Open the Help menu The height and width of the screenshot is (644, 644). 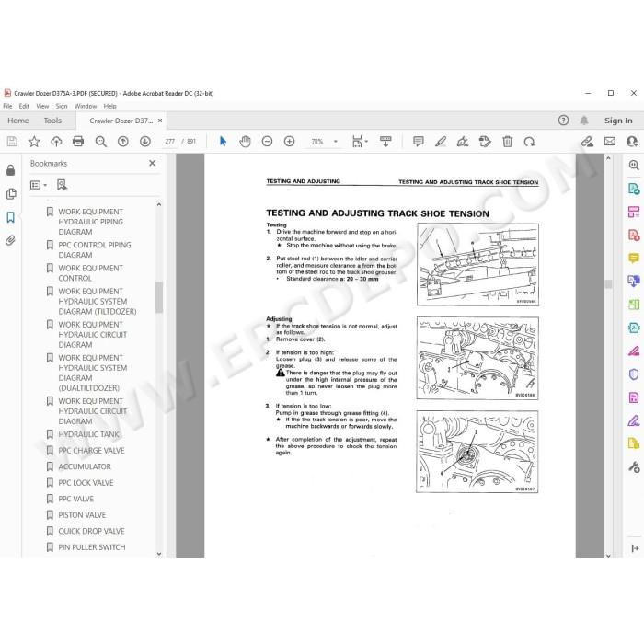click(x=109, y=106)
